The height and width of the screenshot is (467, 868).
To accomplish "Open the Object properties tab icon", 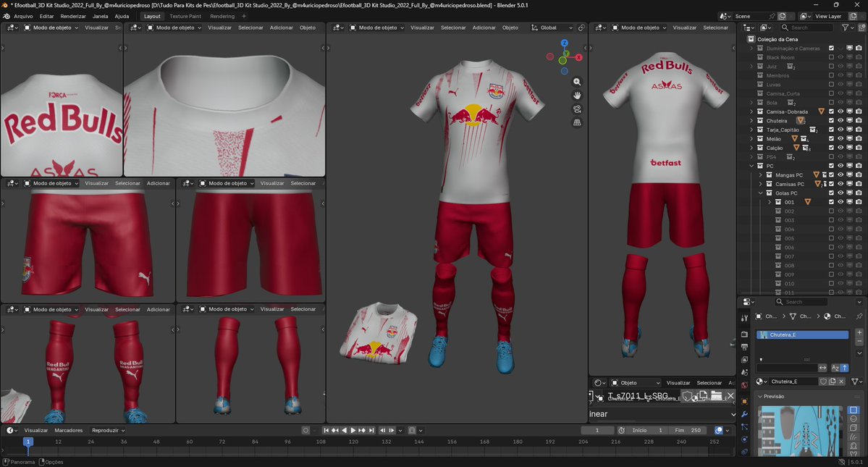I will tap(744, 401).
